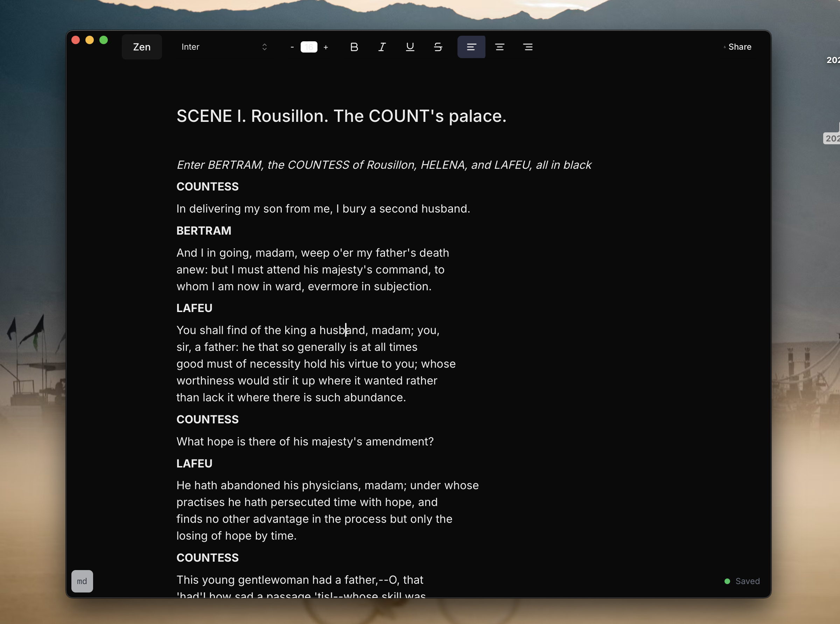This screenshot has height=624, width=840.
Task: Open the Share menu
Action: 737,47
